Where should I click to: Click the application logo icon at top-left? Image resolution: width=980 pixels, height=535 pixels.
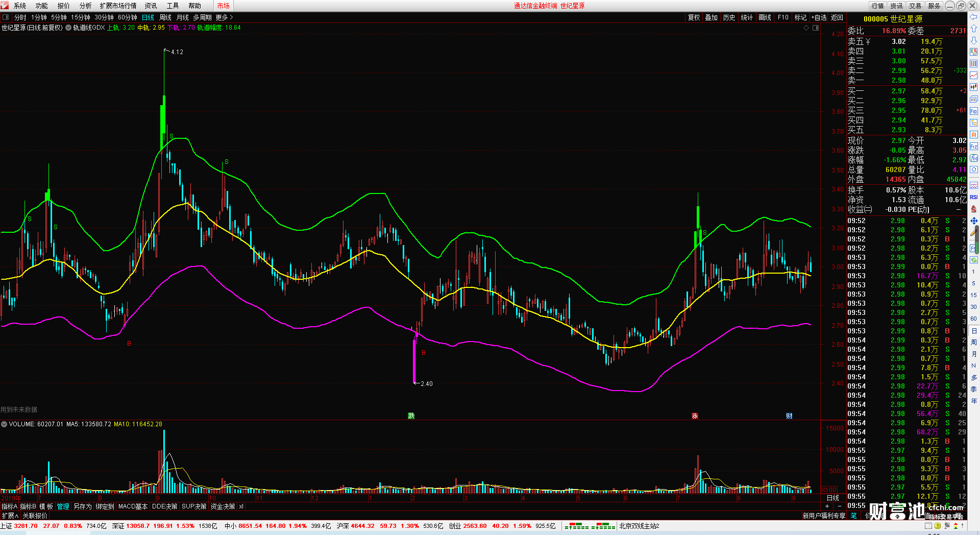5,6
